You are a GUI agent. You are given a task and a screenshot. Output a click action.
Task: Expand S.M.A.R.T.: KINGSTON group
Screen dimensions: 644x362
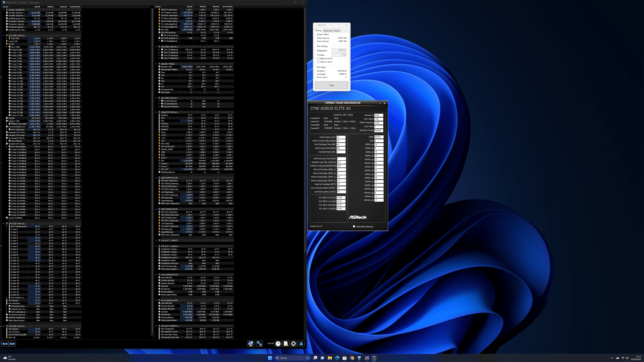point(156,240)
